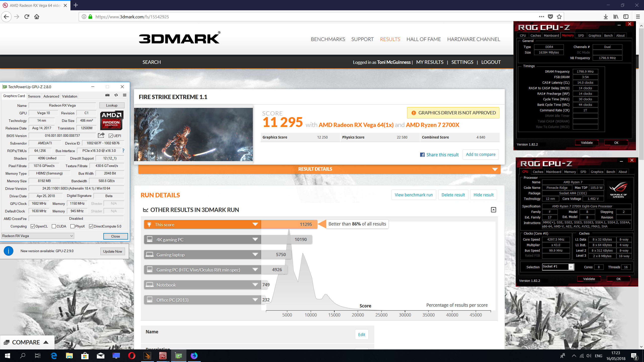Click Update Now for GPU-Z 2.9.0

112,251
